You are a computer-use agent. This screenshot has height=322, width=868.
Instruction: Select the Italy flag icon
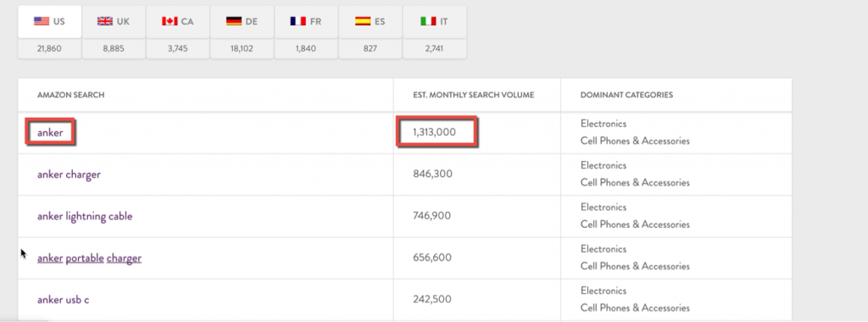(x=427, y=21)
